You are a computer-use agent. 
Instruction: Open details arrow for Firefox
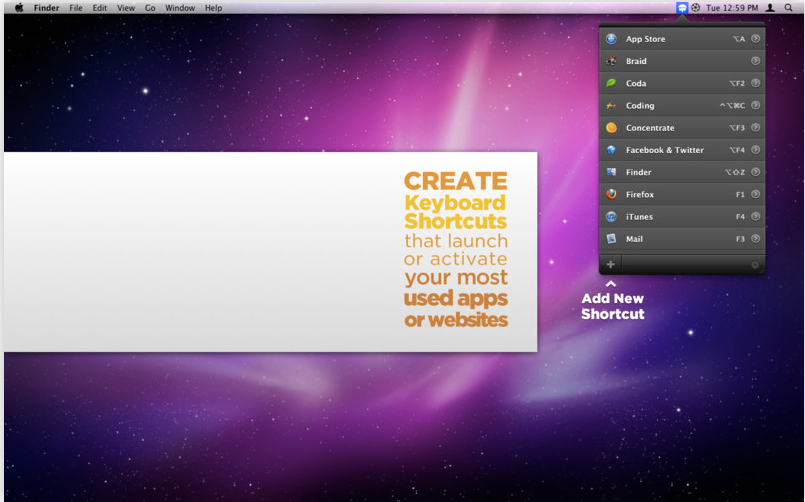click(755, 194)
